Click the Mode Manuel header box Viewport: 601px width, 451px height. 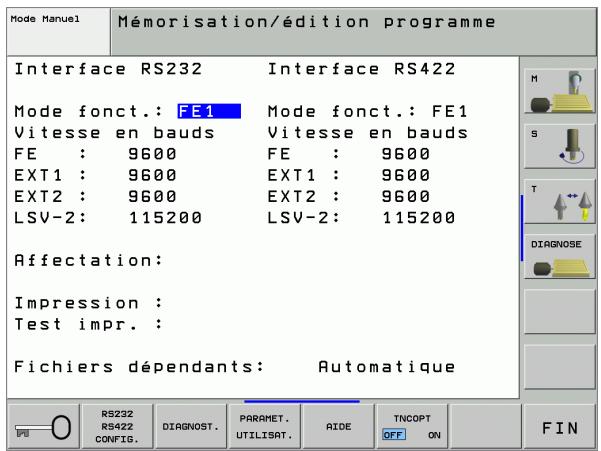click(x=58, y=32)
